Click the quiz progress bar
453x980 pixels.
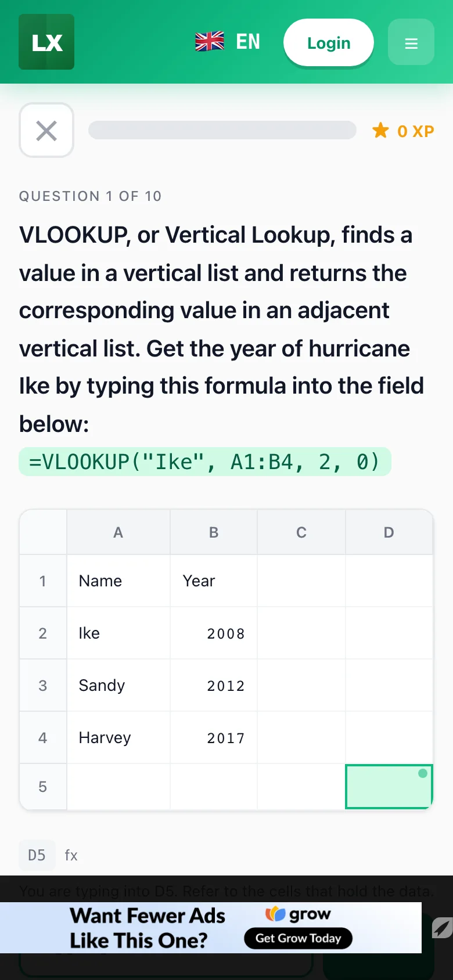222,130
